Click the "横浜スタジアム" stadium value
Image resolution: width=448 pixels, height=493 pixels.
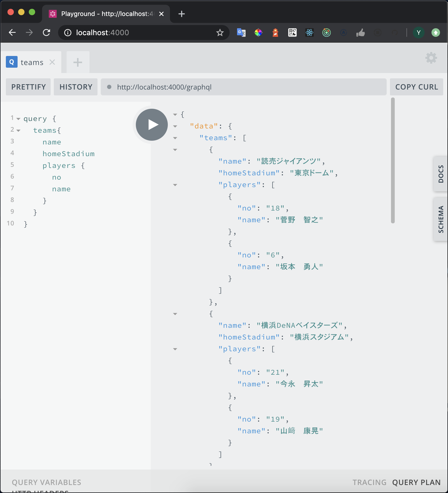pos(319,337)
